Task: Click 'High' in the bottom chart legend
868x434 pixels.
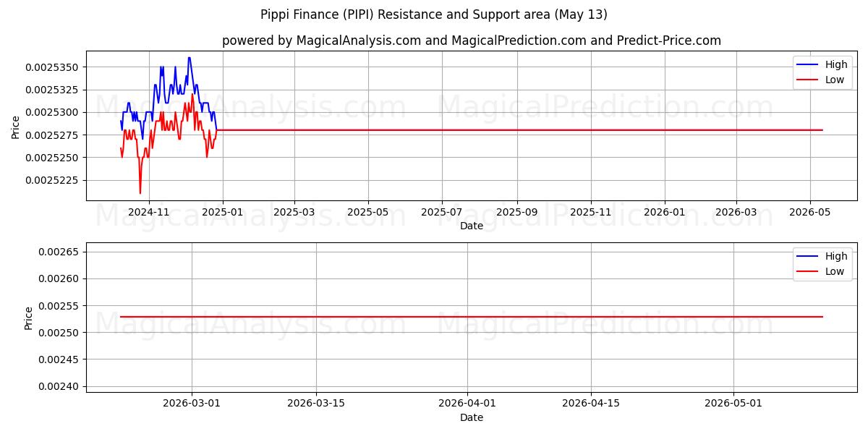Action: pos(836,256)
